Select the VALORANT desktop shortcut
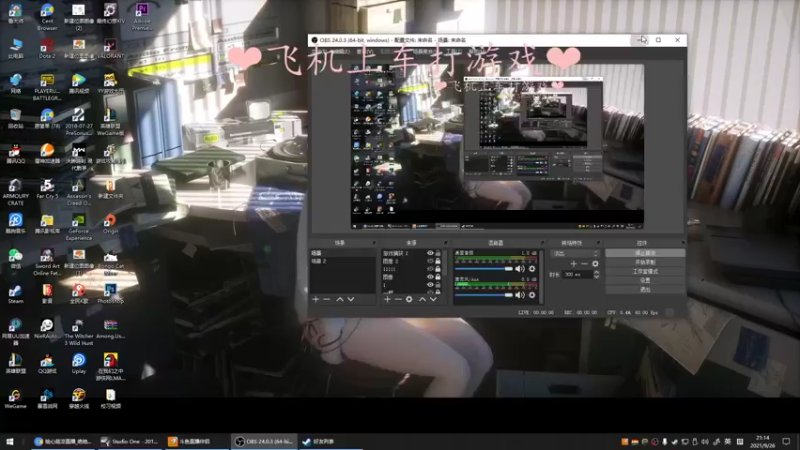Image resolution: width=800 pixels, height=450 pixels. pos(110,48)
